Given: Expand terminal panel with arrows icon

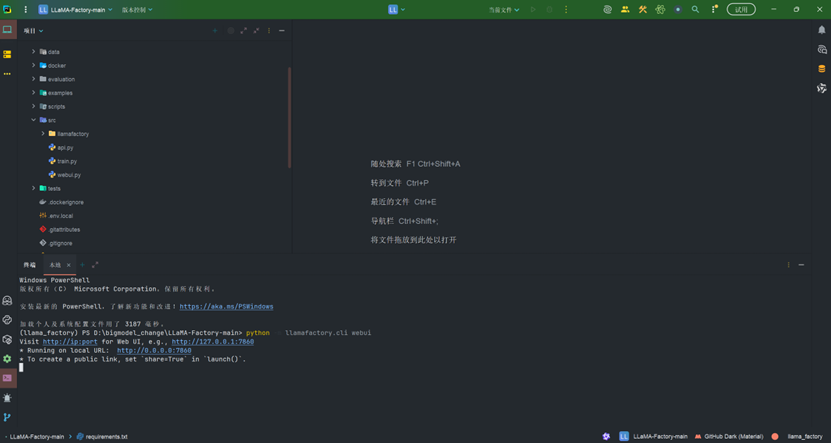Looking at the screenshot, I should pyautogui.click(x=95, y=265).
